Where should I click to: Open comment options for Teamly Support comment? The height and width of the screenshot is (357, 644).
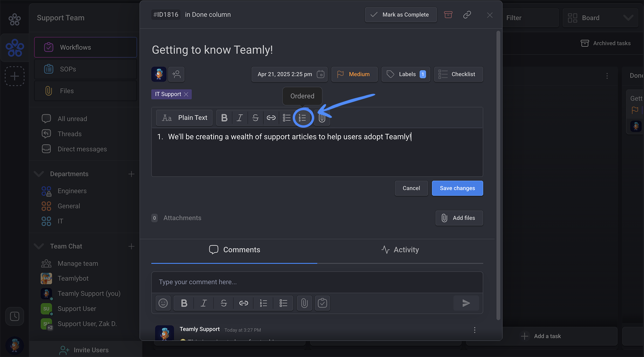click(475, 330)
